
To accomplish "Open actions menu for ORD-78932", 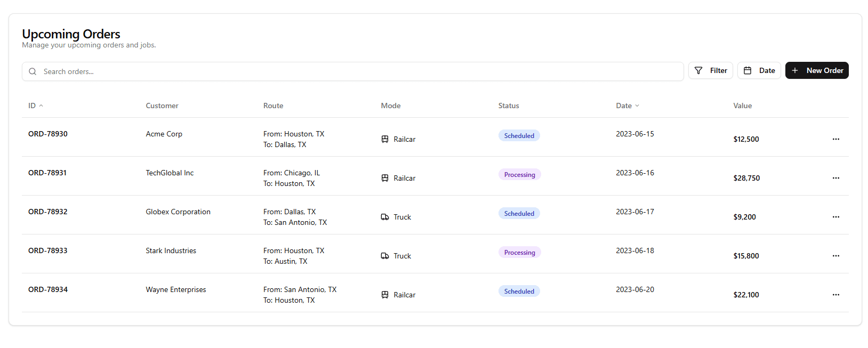I will point(836,217).
